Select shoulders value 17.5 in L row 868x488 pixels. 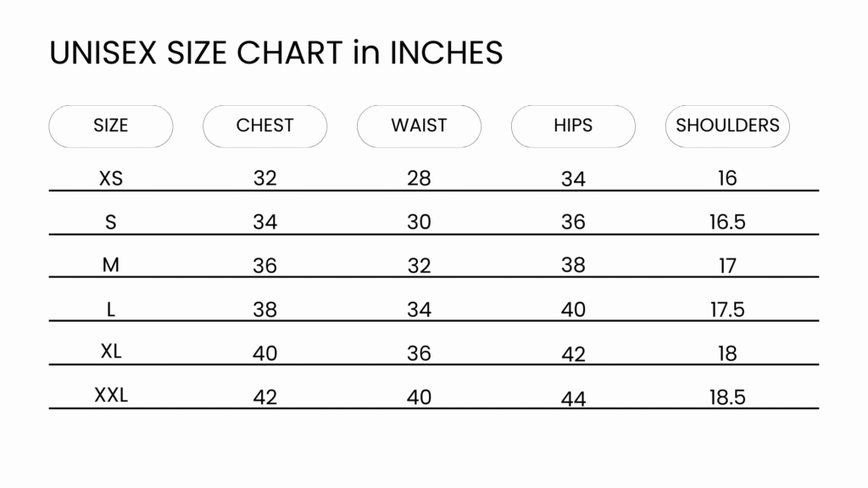727,310
